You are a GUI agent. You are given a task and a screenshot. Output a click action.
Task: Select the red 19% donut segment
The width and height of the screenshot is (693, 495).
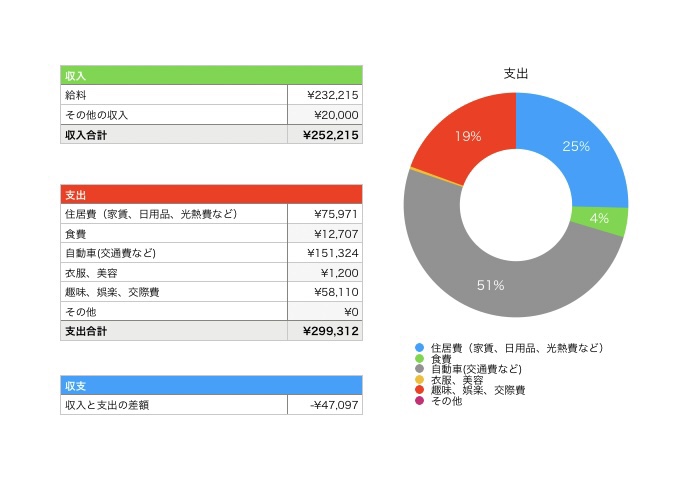point(468,136)
